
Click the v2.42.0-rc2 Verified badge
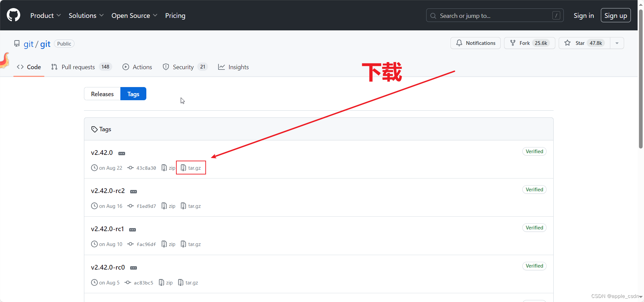[534, 190]
